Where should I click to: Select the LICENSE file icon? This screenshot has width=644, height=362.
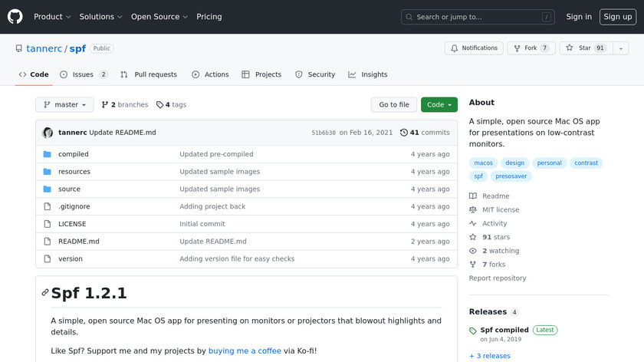[48, 224]
